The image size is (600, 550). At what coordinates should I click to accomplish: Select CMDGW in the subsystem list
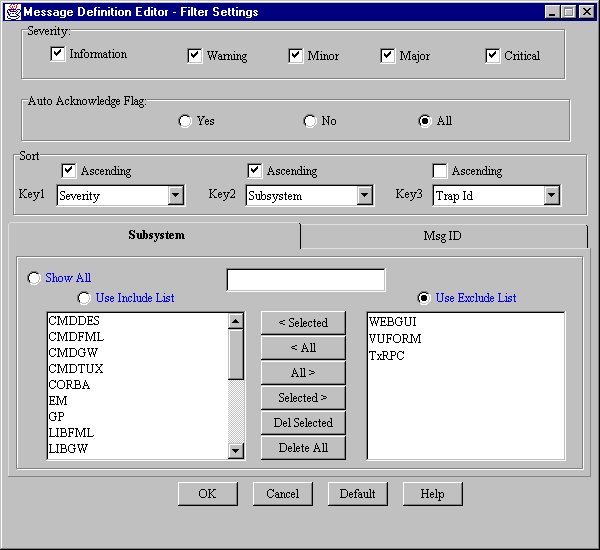point(138,353)
